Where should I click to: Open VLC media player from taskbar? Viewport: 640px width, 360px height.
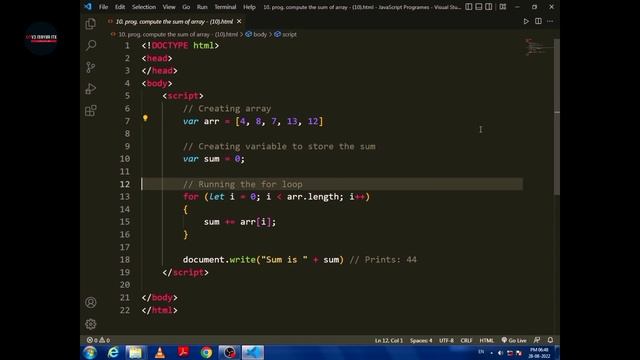pos(160,352)
